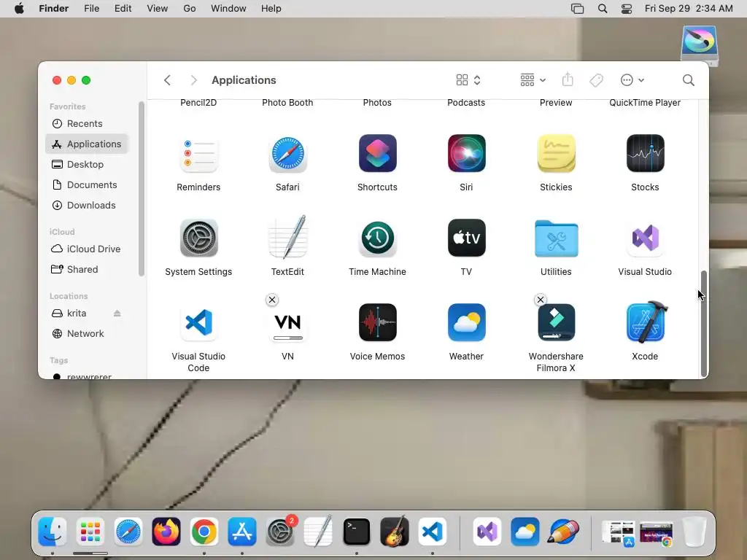The height and width of the screenshot is (560, 747).
Task: Click the Finder window vertical scrollbar
Action: click(x=704, y=324)
